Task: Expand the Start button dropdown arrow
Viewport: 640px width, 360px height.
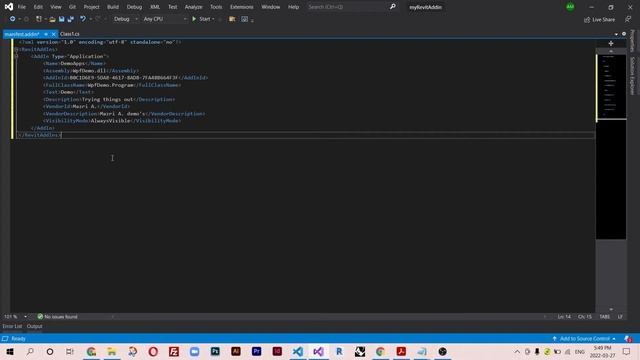Action: click(x=213, y=19)
